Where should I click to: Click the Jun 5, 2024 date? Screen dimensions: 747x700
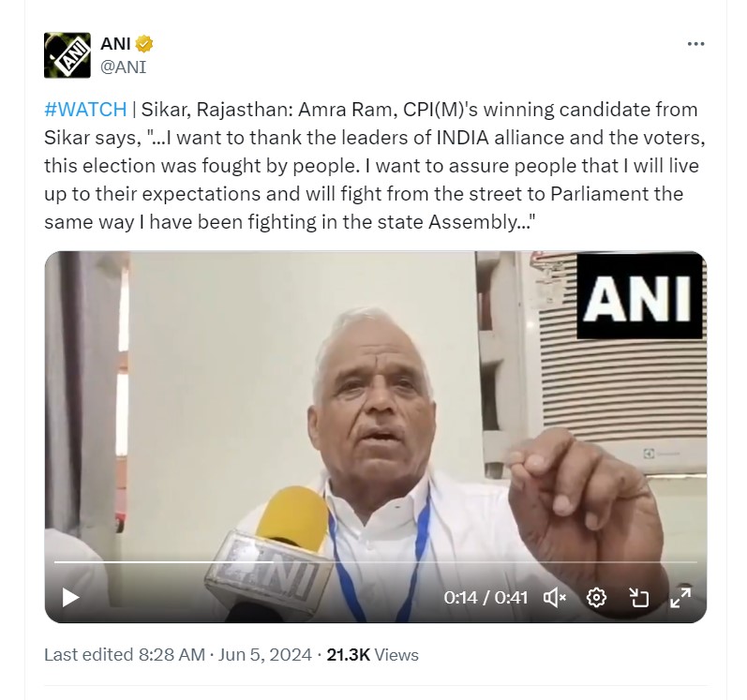[265, 655]
